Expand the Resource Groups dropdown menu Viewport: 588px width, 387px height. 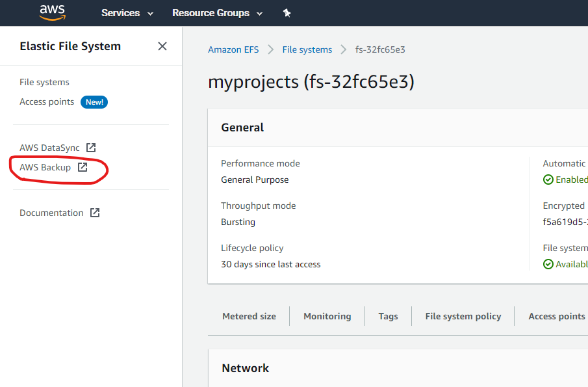[217, 13]
